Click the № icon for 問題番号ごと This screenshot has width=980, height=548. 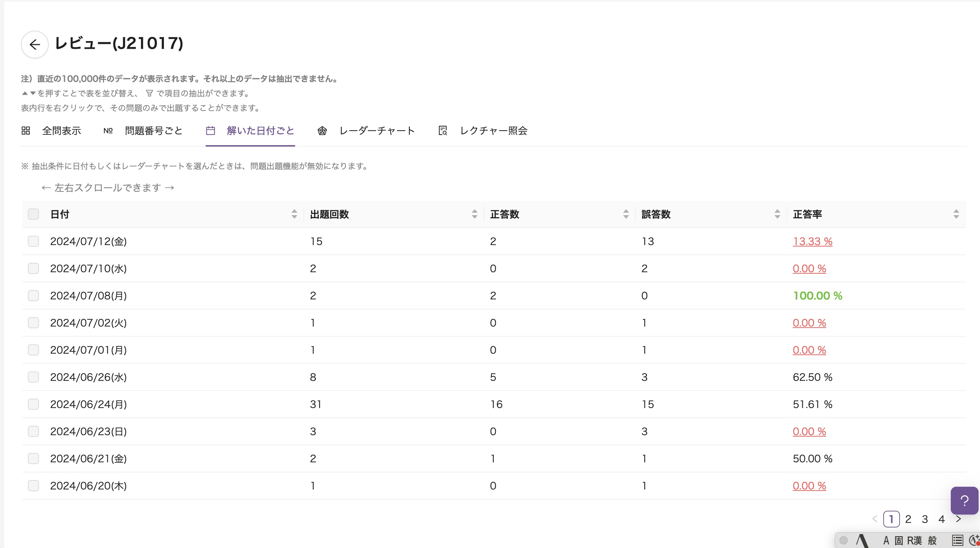pyautogui.click(x=108, y=131)
